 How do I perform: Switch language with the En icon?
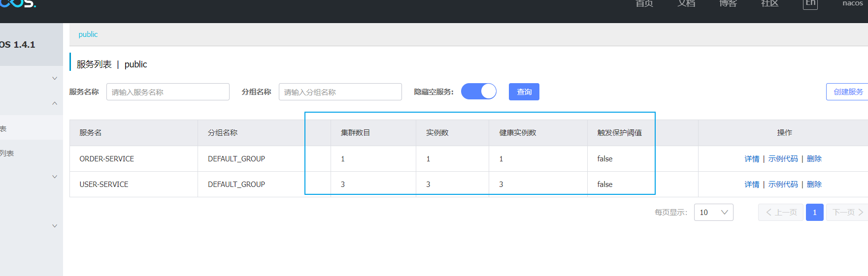click(810, 4)
